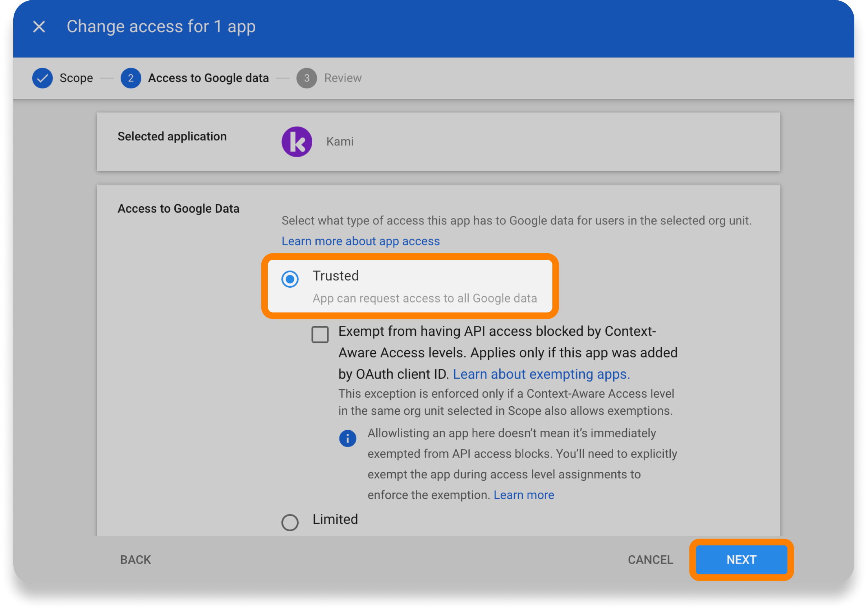
Task: Click the CANCEL button
Action: click(651, 560)
